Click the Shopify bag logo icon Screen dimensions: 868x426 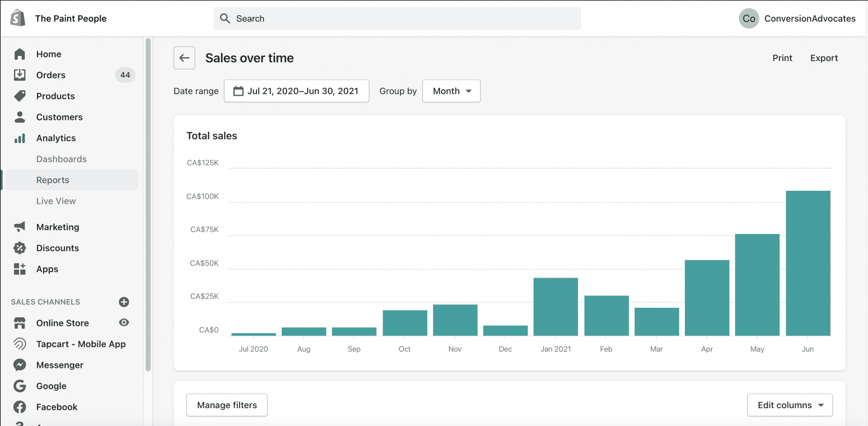point(18,18)
